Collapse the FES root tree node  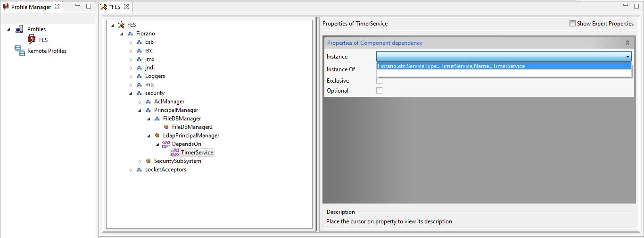[x=113, y=25]
